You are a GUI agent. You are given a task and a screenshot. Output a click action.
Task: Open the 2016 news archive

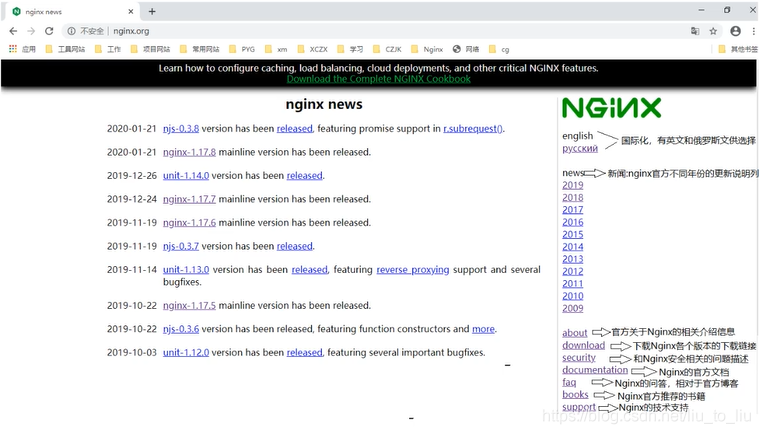coord(573,222)
